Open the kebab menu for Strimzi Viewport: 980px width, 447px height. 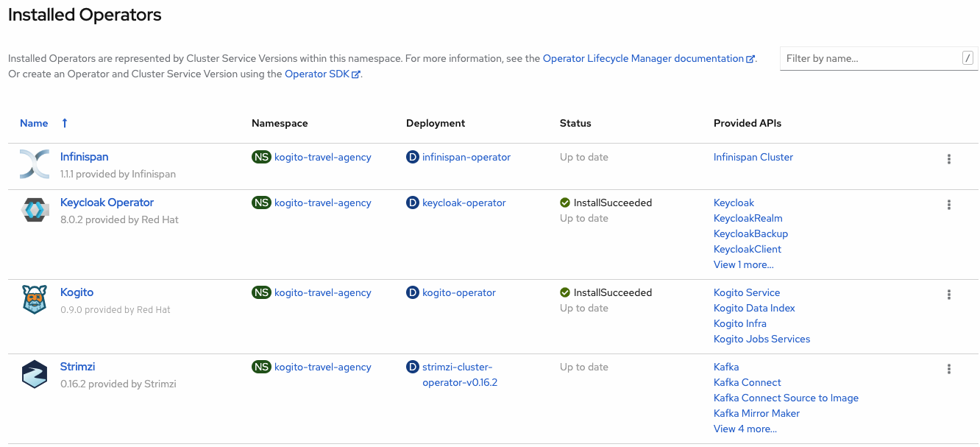pyautogui.click(x=948, y=368)
